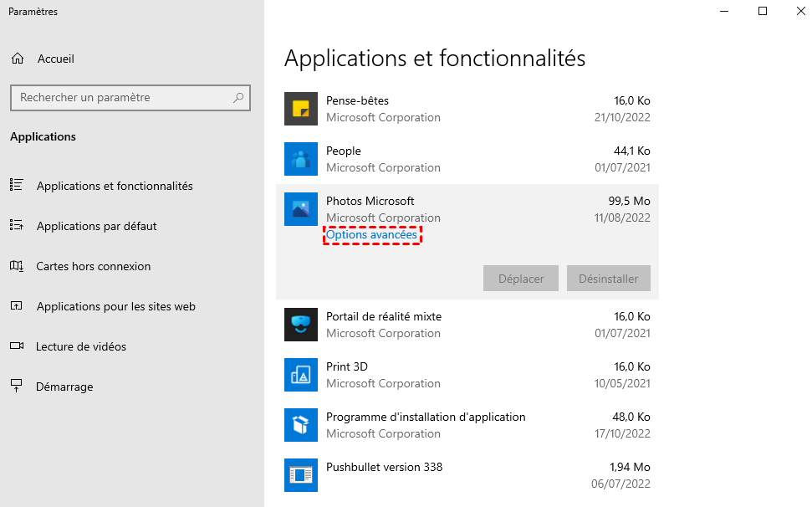Click the People app icon
Screen dimensions: 812x507
(x=301, y=159)
